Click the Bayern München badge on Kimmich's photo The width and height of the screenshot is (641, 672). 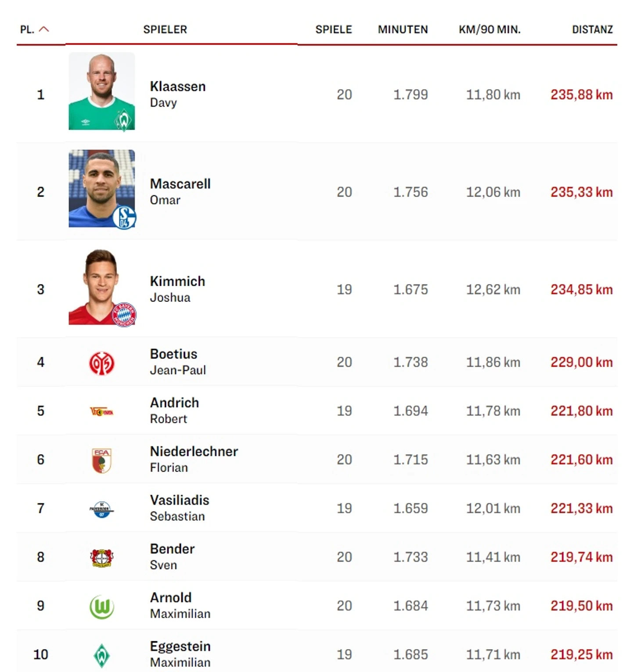pyautogui.click(x=124, y=314)
